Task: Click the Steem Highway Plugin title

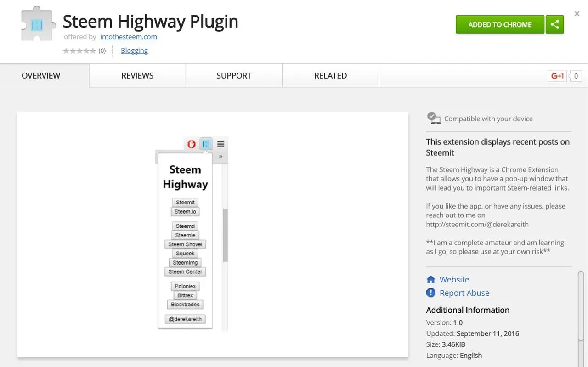Action: [x=151, y=22]
